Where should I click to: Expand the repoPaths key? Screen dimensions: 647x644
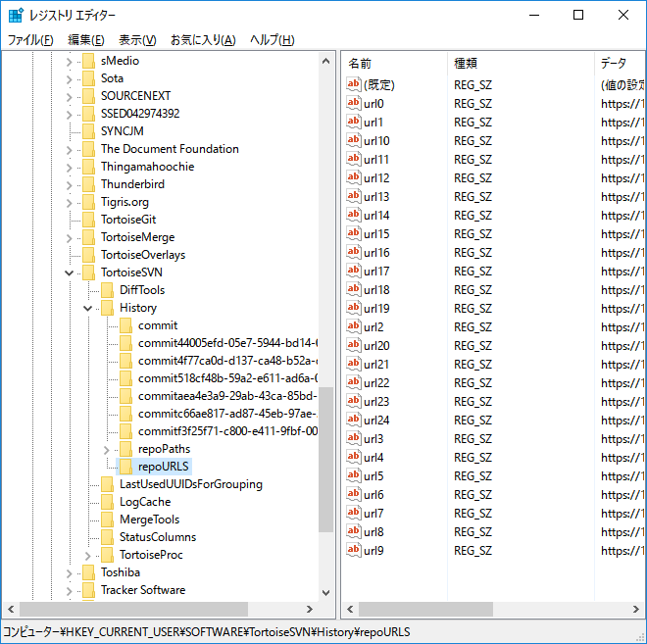pyautogui.click(x=106, y=450)
